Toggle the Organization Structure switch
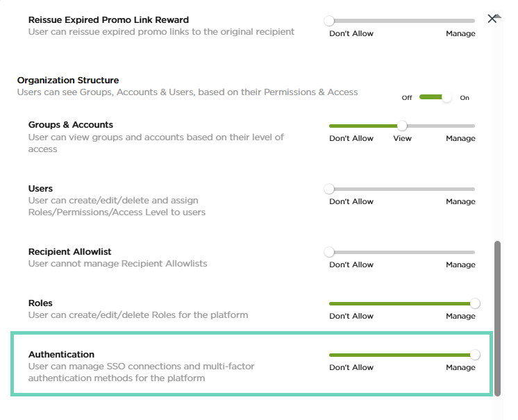Viewport: 518px width, 420px height. 435,97
